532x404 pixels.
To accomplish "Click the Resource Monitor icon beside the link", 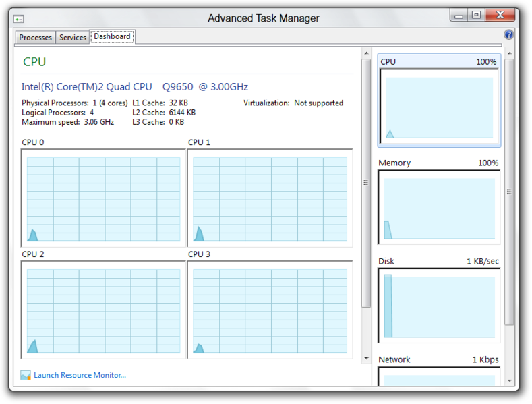I will tap(26, 375).
